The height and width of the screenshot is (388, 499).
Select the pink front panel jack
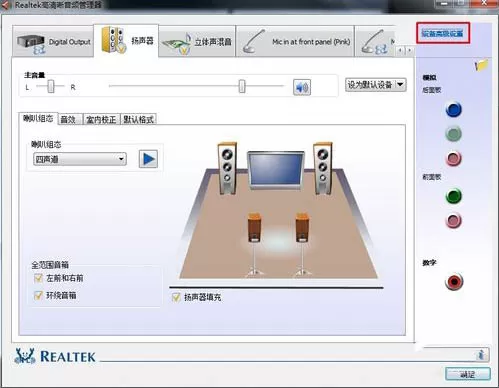453,220
